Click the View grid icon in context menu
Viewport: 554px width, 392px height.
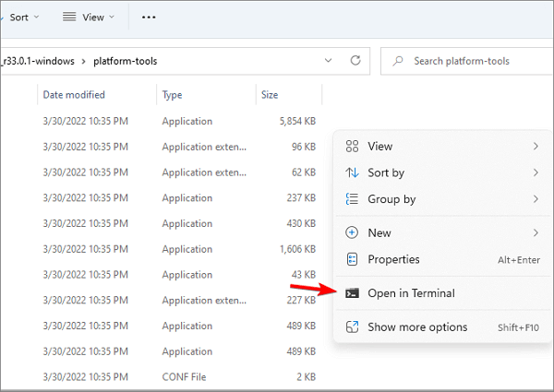point(352,146)
